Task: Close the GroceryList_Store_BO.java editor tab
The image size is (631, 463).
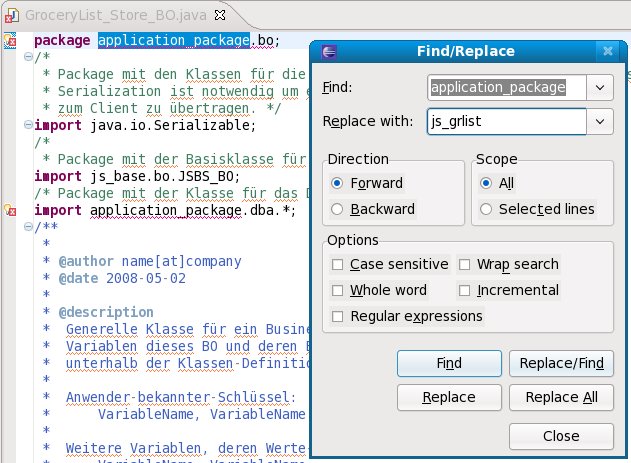Action: 220,15
